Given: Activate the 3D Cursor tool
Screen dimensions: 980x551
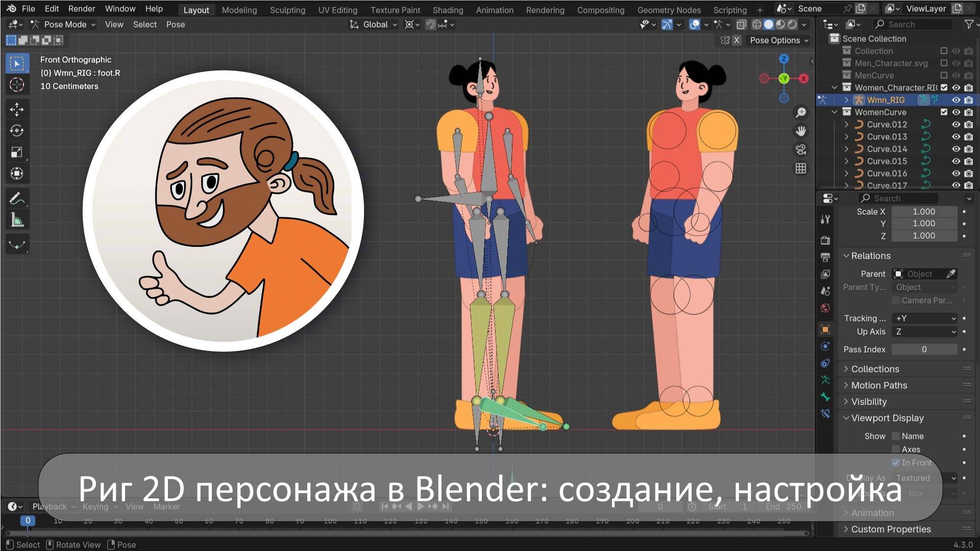Looking at the screenshot, I should tap(17, 85).
